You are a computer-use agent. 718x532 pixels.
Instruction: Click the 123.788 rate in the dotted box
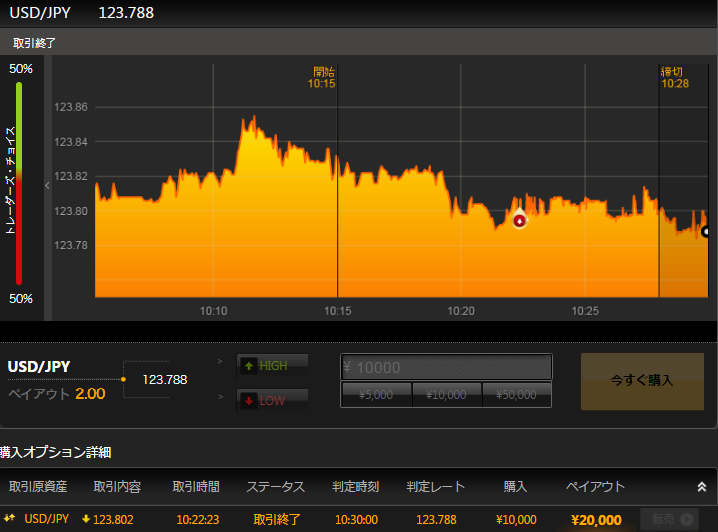click(165, 380)
